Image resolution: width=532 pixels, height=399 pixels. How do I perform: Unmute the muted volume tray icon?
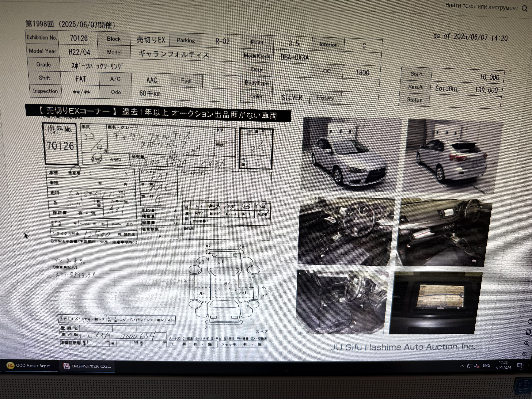click(477, 366)
